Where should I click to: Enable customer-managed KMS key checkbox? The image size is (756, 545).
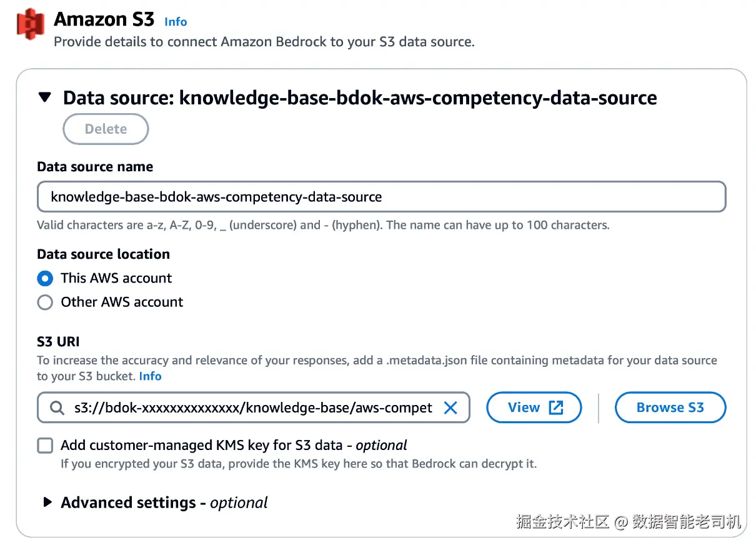coord(45,446)
